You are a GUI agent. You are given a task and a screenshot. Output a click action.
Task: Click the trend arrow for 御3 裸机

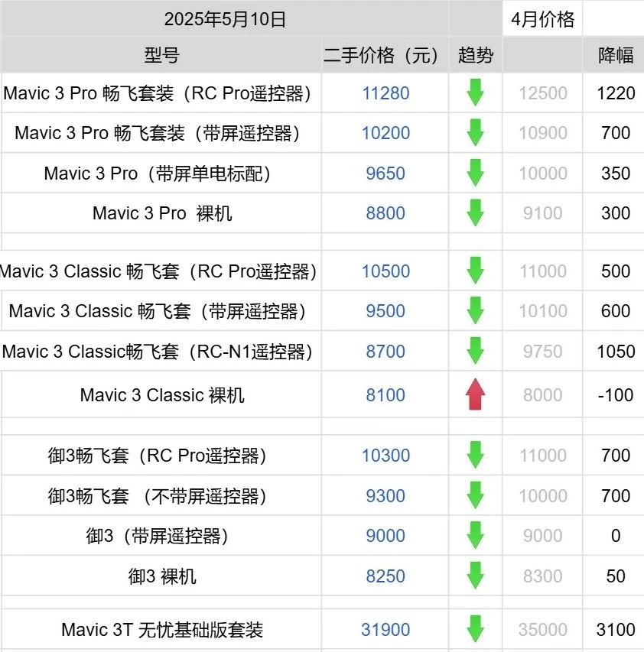tap(475, 576)
